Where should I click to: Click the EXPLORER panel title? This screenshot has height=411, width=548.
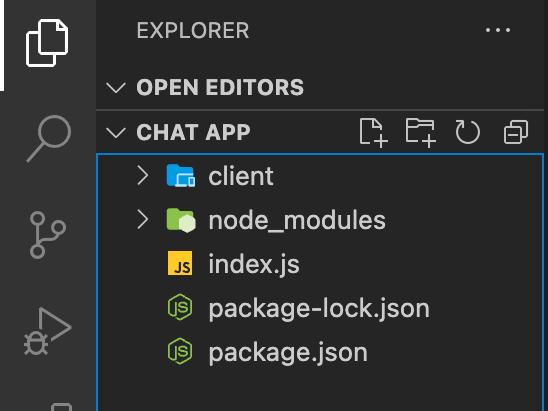[x=193, y=30]
